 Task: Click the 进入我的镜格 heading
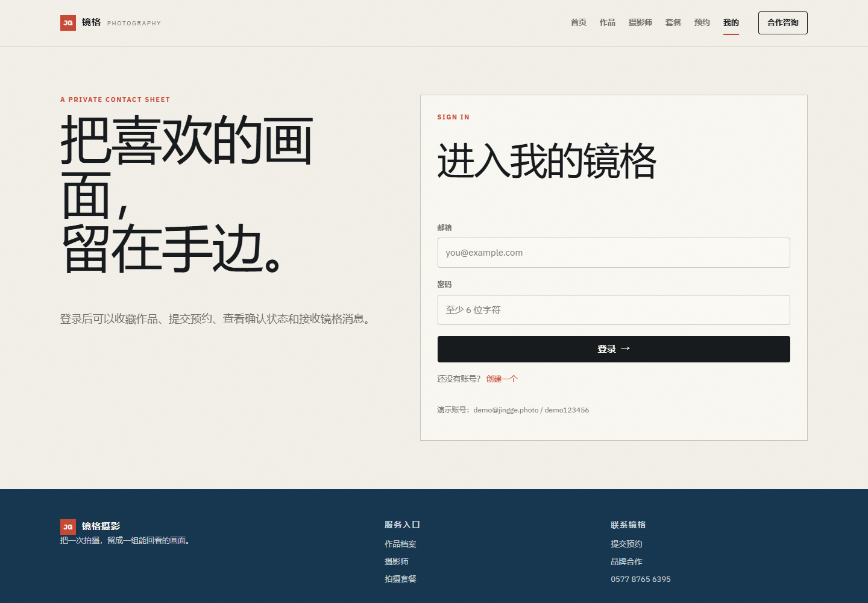click(x=547, y=162)
